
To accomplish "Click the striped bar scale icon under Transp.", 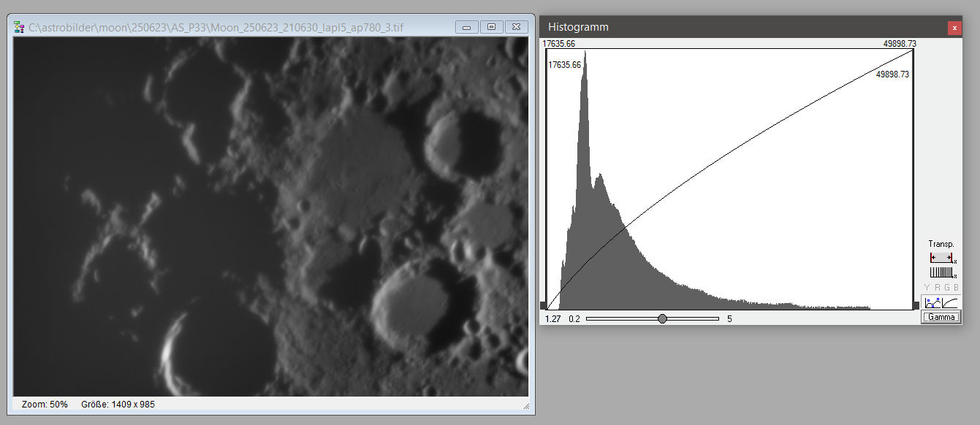I will point(941,272).
